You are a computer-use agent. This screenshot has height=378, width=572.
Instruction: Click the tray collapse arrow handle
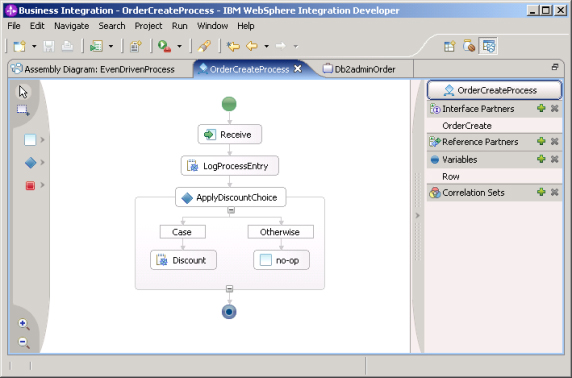[x=418, y=216]
